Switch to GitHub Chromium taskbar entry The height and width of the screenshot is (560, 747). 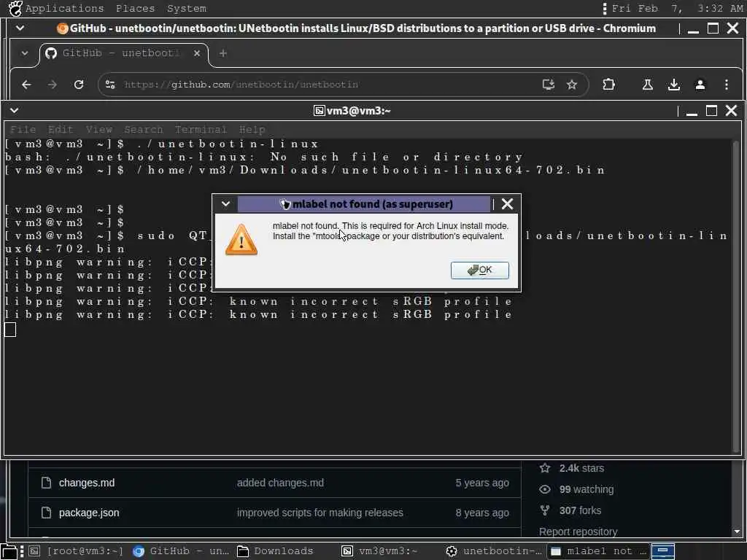(181, 551)
